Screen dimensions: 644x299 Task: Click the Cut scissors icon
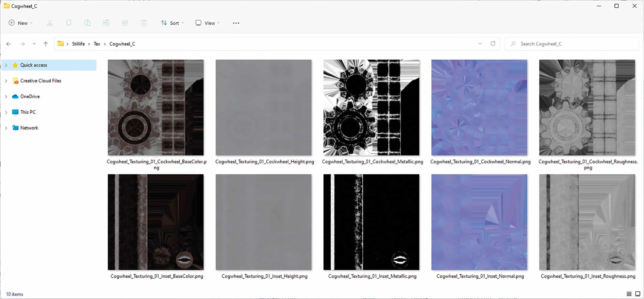[50, 23]
